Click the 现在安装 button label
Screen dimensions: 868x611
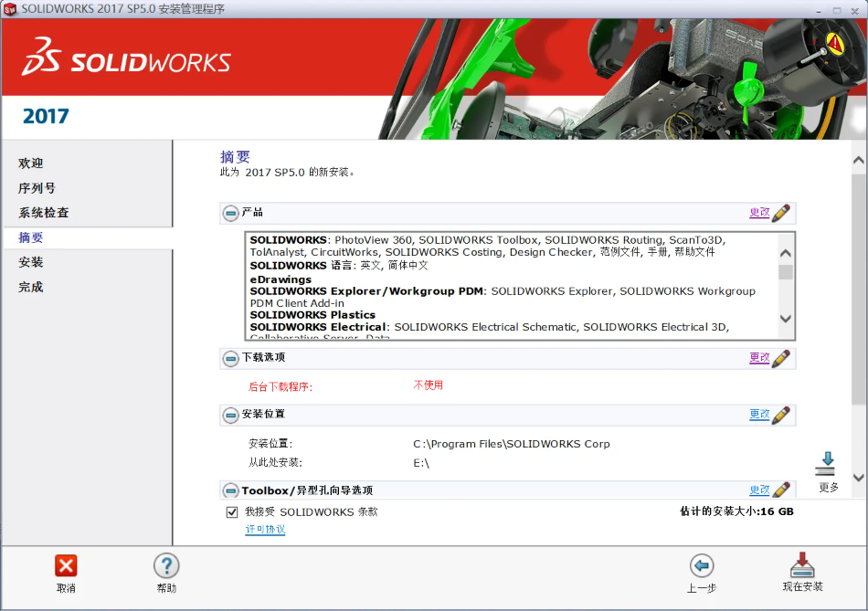point(803,586)
